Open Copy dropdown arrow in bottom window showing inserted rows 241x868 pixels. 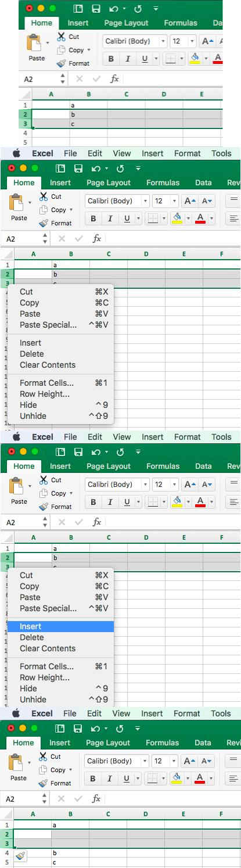(70, 769)
